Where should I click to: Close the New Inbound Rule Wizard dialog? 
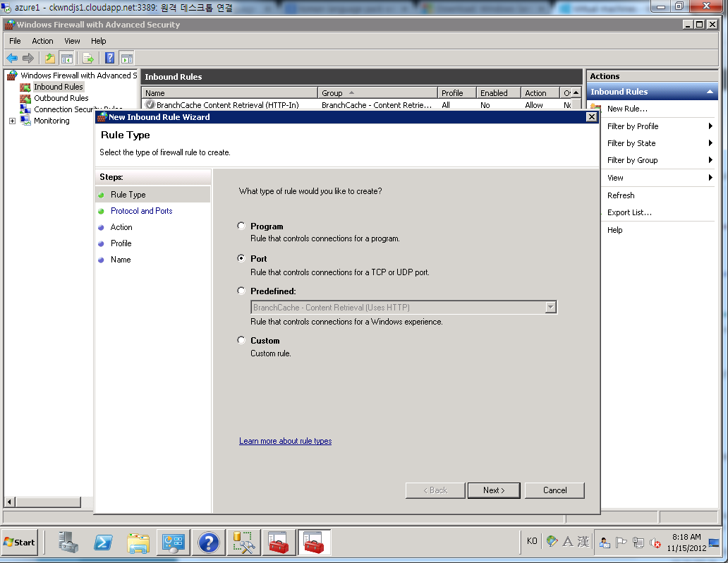pos(591,117)
